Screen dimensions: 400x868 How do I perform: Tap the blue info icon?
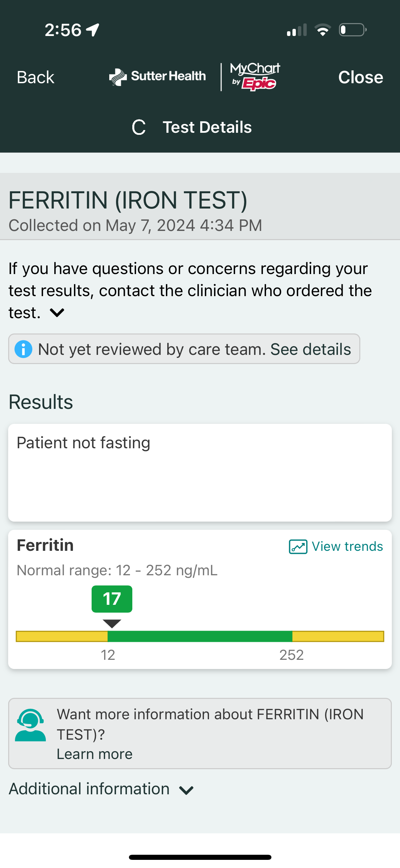(23, 349)
